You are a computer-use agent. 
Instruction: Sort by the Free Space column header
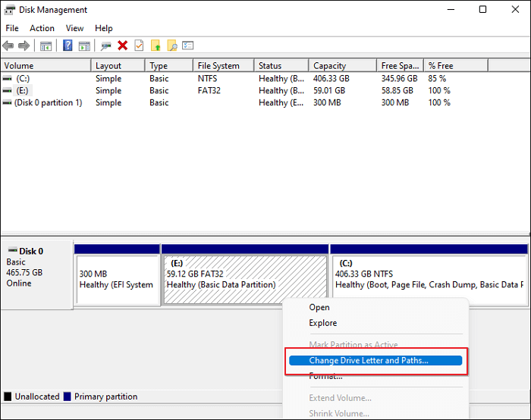click(x=401, y=66)
